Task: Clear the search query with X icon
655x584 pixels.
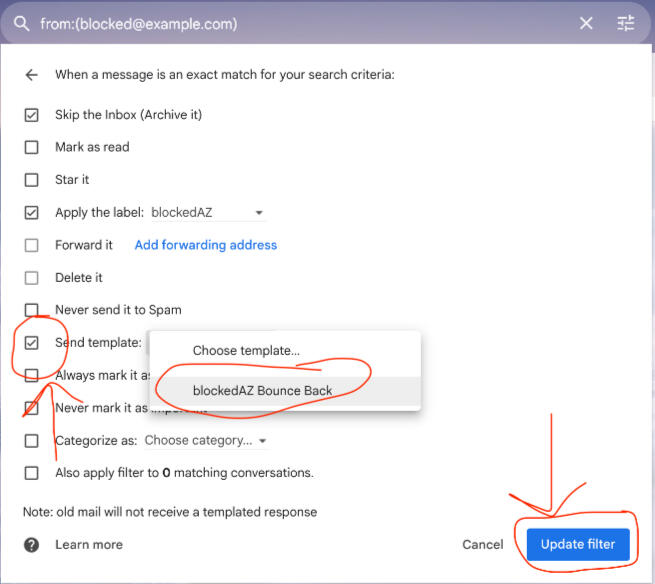Action: click(586, 23)
